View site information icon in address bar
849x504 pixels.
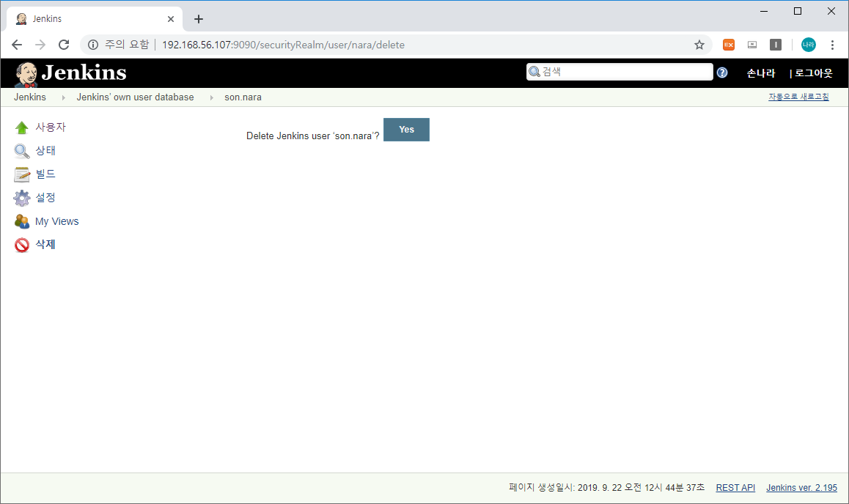click(93, 45)
